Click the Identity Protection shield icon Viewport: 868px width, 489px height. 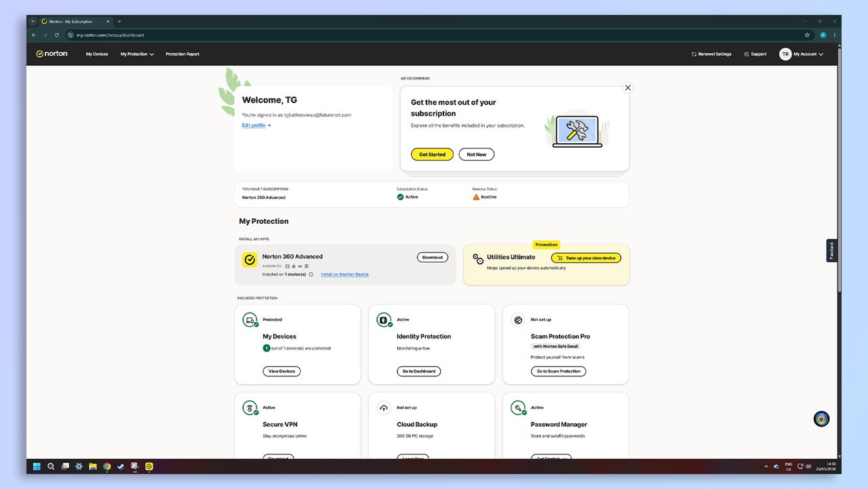click(384, 319)
